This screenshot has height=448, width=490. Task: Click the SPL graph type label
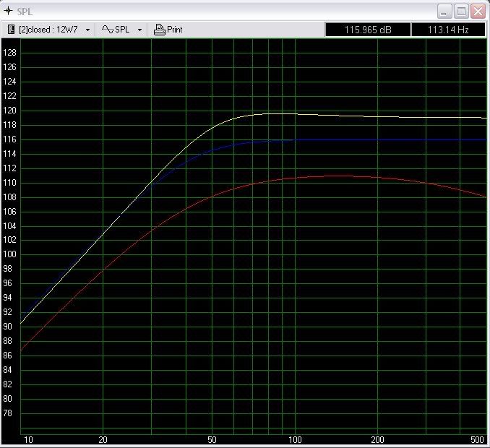pos(122,30)
